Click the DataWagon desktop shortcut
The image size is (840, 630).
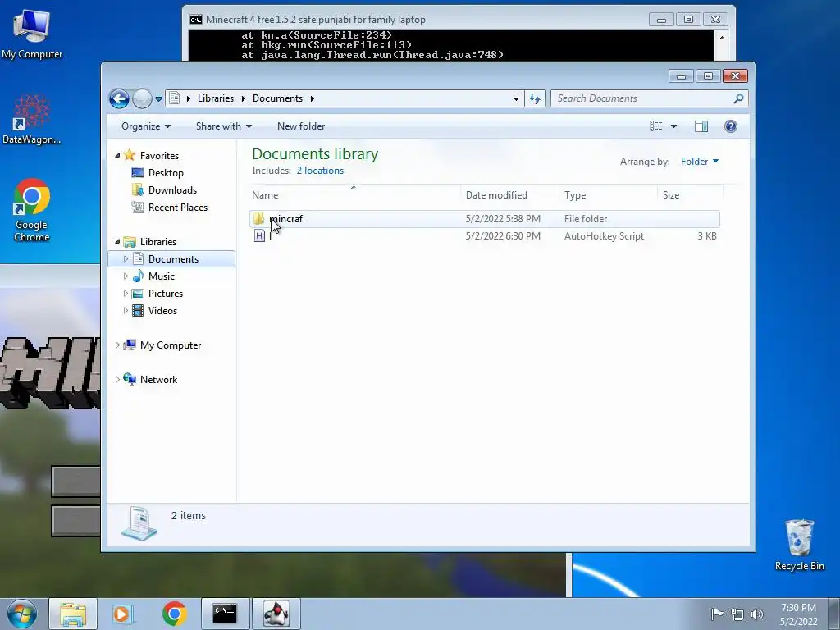click(32, 120)
